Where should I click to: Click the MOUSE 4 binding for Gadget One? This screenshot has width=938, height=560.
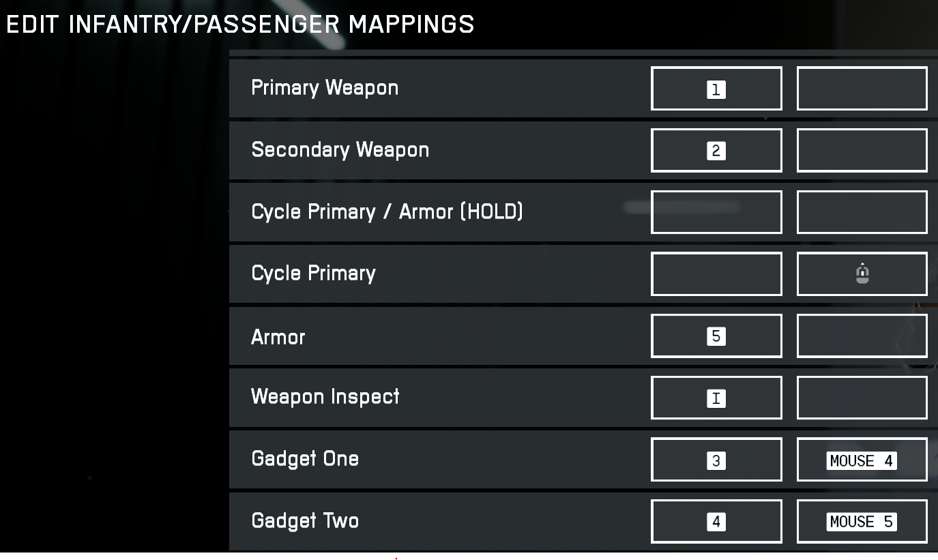point(862,460)
